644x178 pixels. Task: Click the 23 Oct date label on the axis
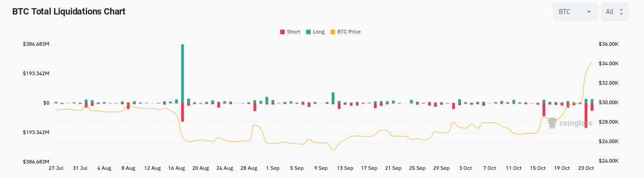[586, 168]
